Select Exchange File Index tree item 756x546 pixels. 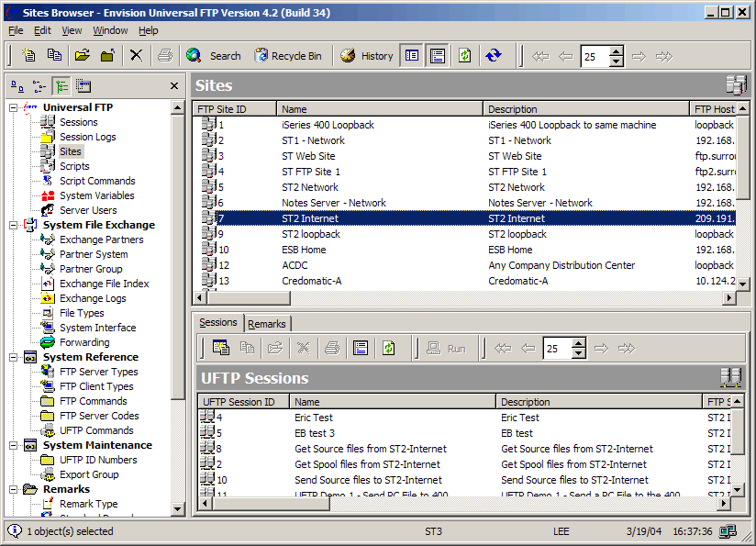105,284
